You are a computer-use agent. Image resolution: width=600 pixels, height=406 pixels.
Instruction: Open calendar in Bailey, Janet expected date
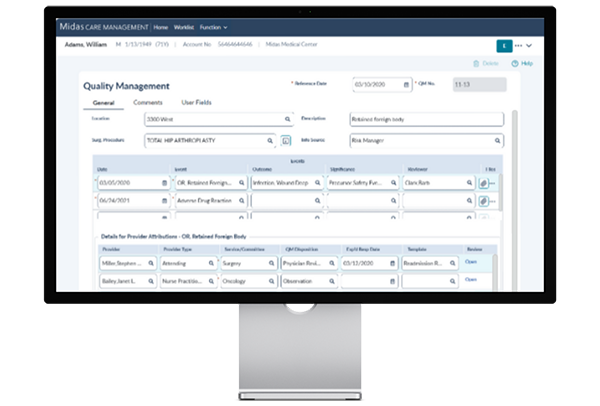(392, 281)
